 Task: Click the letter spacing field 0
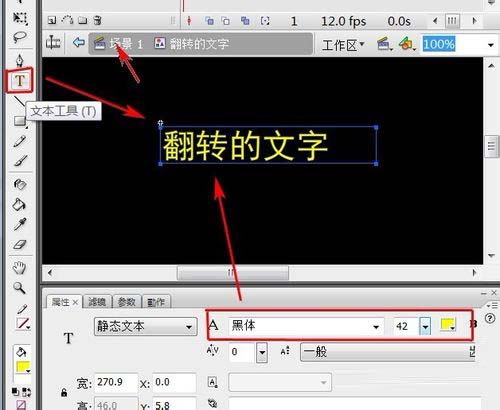(x=242, y=352)
